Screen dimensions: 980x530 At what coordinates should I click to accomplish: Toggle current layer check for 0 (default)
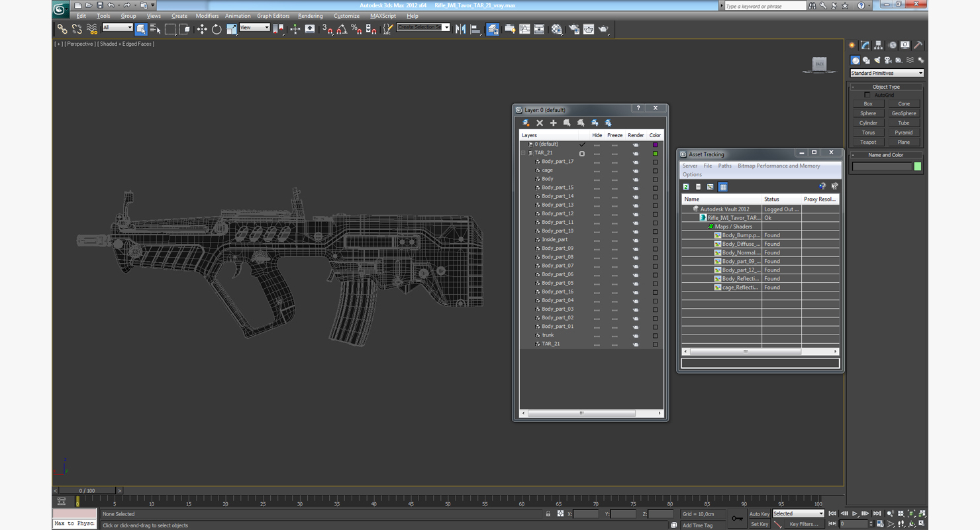pyautogui.click(x=582, y=144)
